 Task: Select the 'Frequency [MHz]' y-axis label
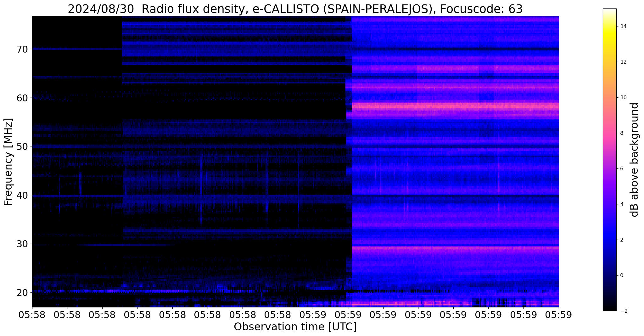coord(8,162)
